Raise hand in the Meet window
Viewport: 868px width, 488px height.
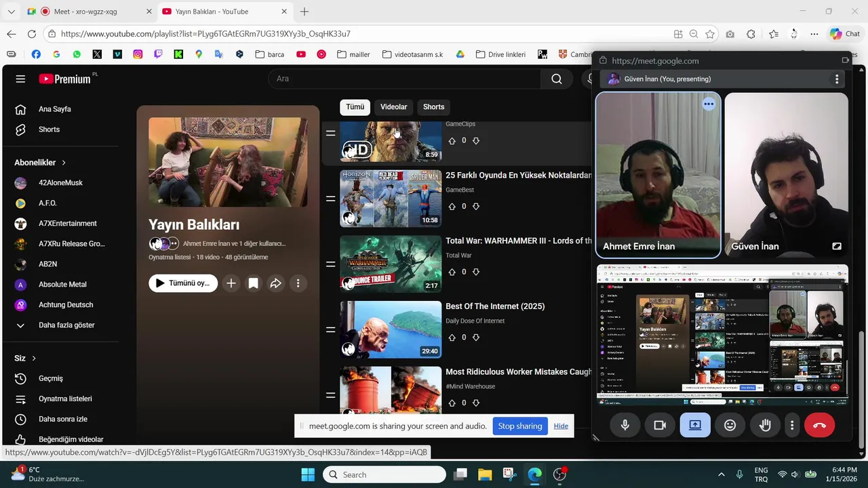[x=765, y=425]
